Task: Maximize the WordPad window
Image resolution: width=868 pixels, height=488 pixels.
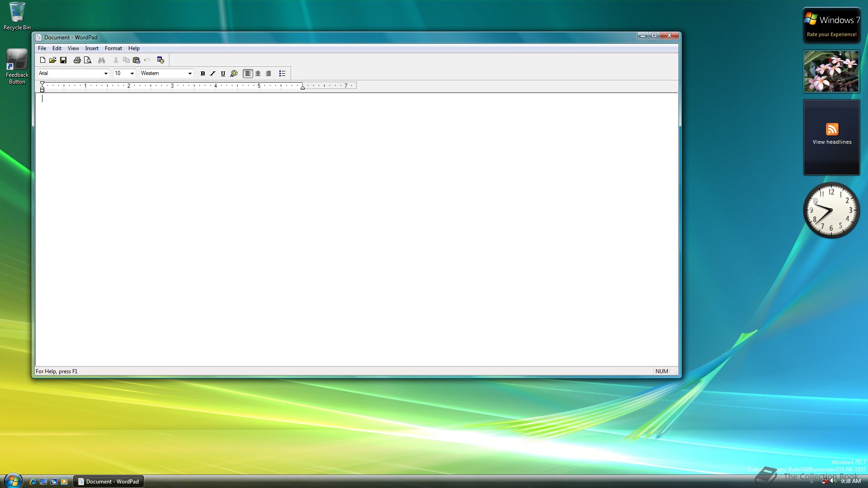Action: (654, 35)
